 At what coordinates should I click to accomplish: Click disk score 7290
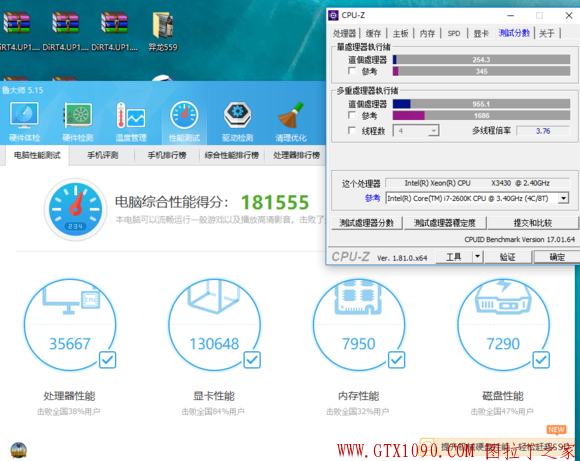[503, 344]
